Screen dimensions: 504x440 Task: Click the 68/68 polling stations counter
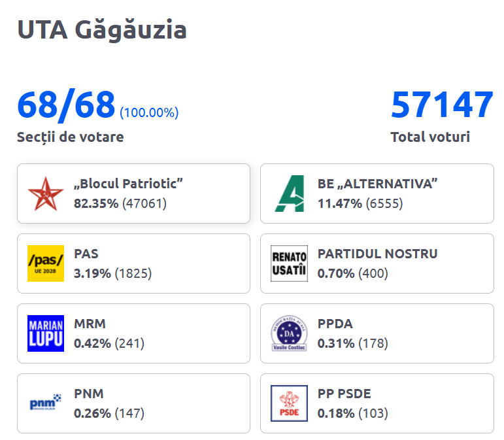[66, 105]
